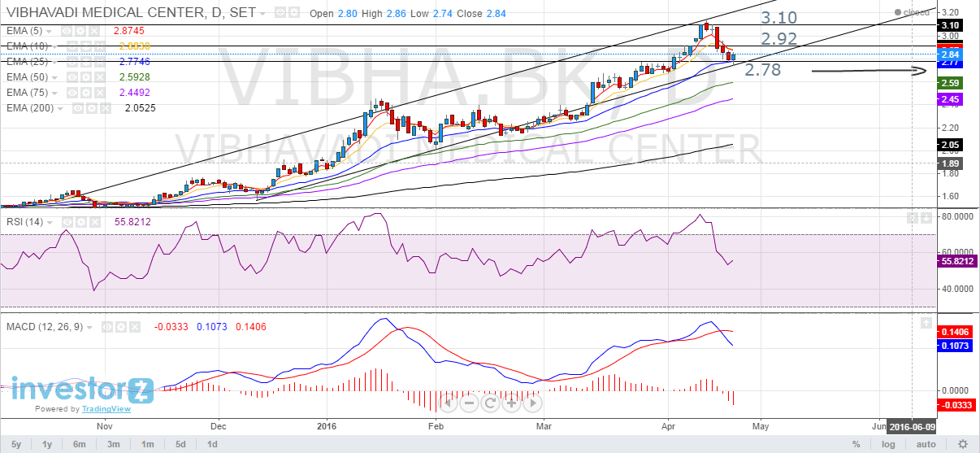Select the 3m time range
980x453 pixels.
114,444
